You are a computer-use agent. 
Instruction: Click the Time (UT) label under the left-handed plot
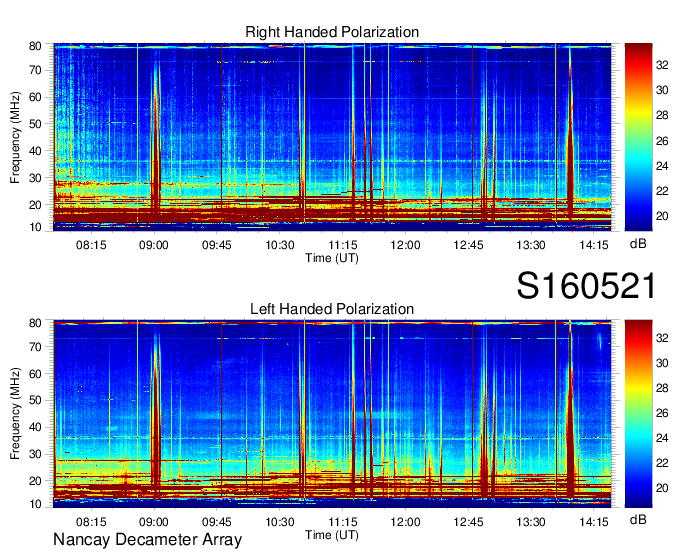tap(332, 535)
